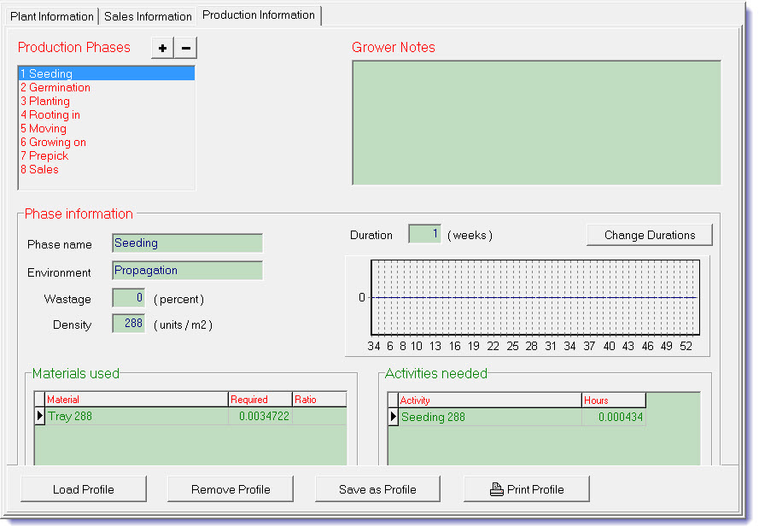This screenshot has width=759, height=532.
Task: Select phase 3 Planting
Action: [x=106, y=101]
